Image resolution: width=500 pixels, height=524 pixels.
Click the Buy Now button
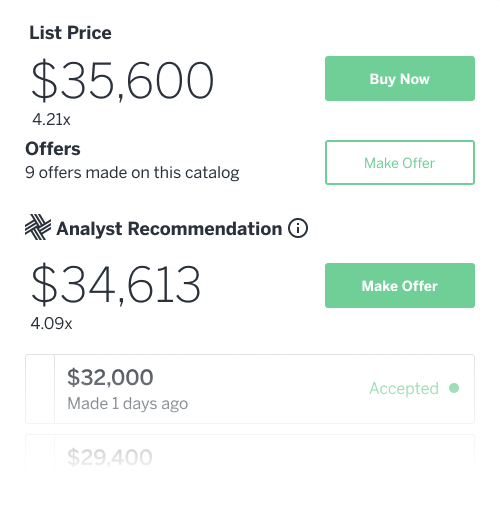[400, 79]
